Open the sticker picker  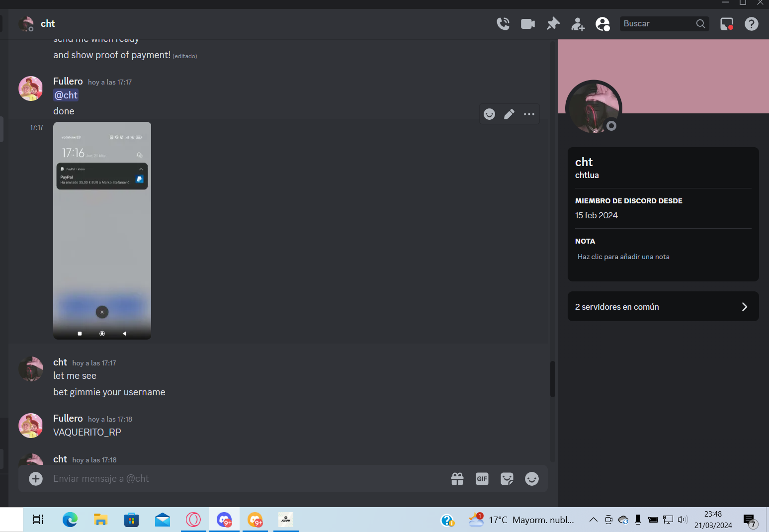pos(507,478)
